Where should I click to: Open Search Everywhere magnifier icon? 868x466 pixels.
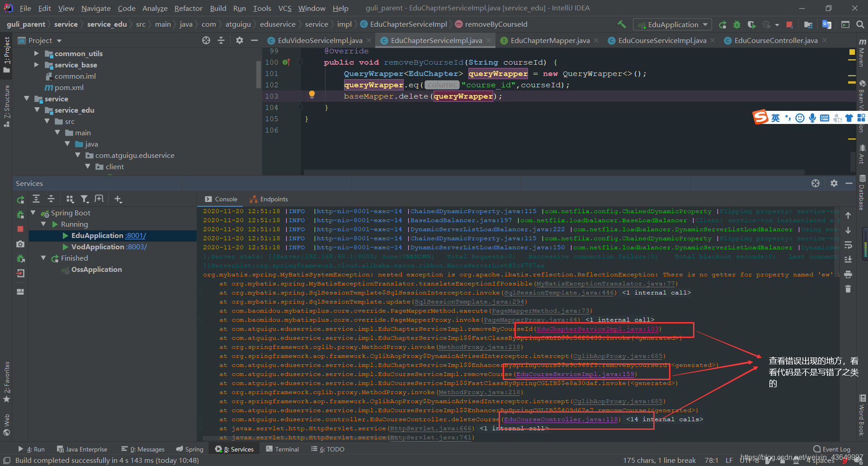(x=860, y=24)
